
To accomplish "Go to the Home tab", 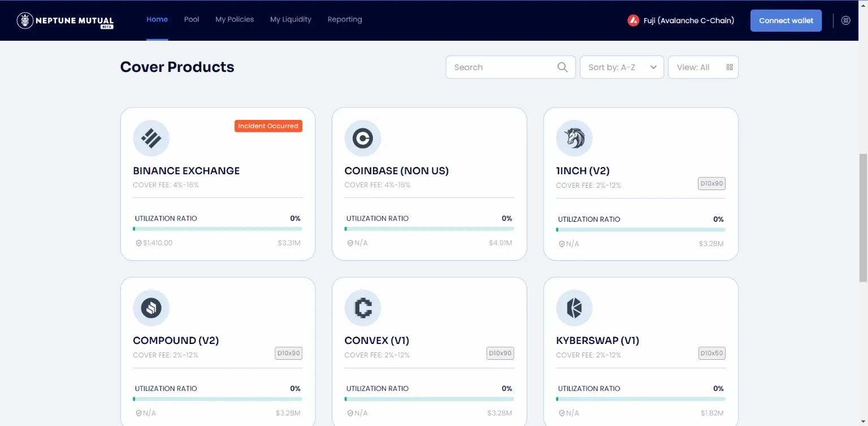I will (x=157, y=19).
